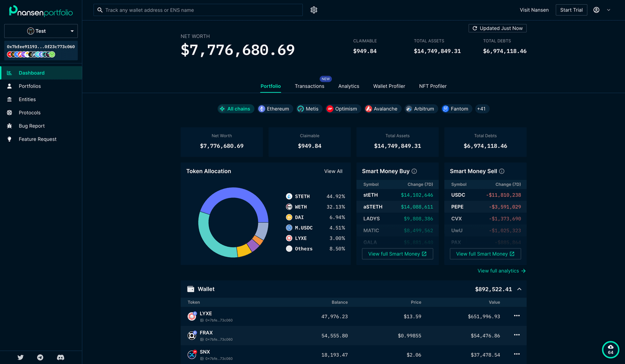Open View full analytics link

click(501, 271)
